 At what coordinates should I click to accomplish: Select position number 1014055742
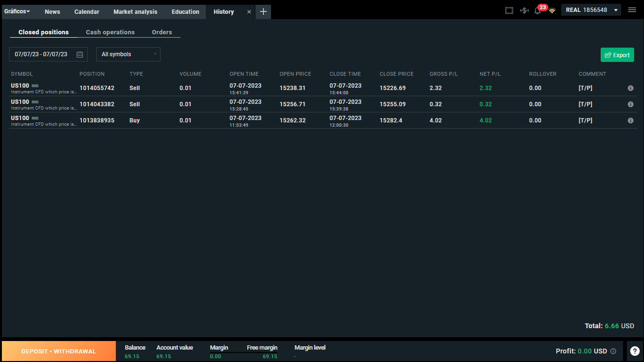[x=97, y=88]
